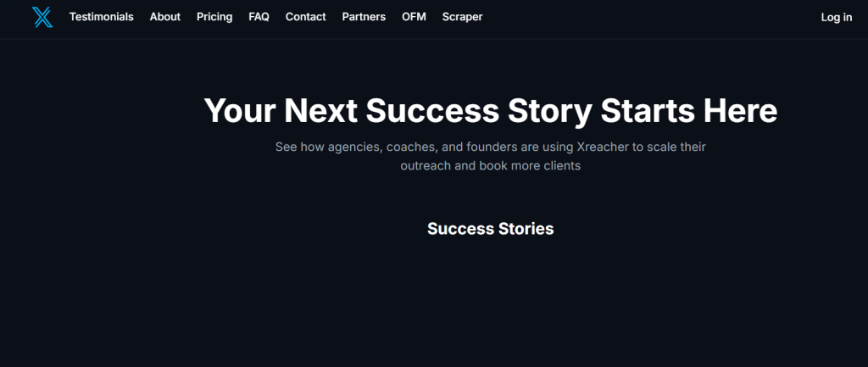
Task: Click the "Success Stories" section heading
Action: (x=490, y=229)
